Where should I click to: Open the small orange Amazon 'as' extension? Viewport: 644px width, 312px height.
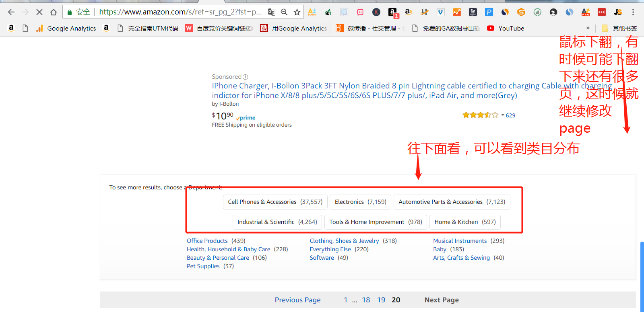(x=409, y=12)
